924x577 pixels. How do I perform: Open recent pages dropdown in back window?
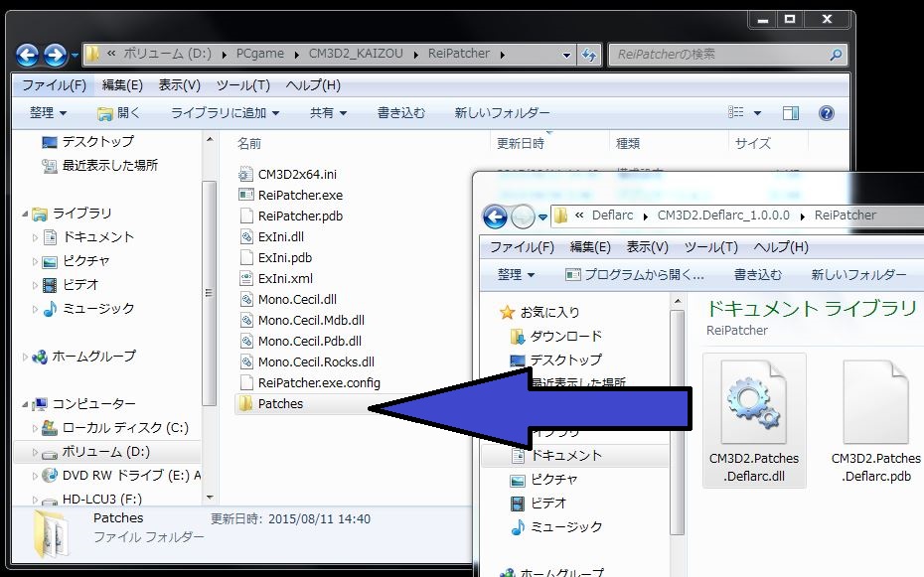pyautogui.click(x=75, y=56)
